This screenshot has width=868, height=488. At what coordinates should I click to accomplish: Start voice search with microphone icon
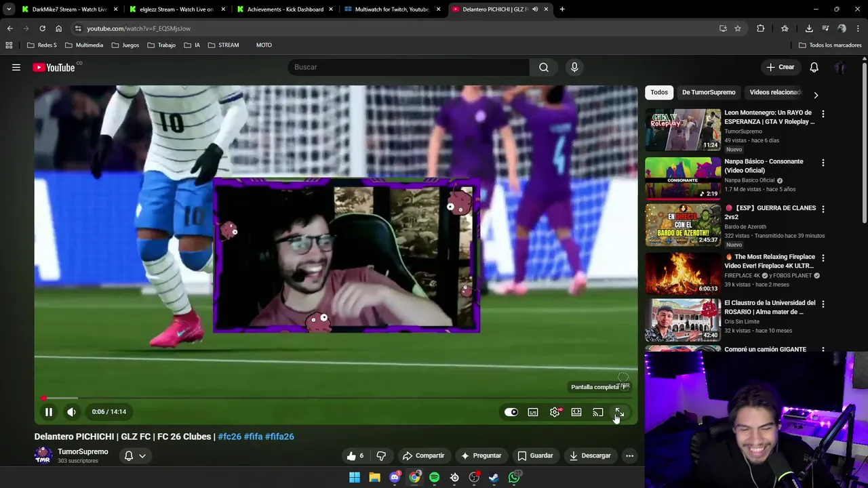pos(574,67)
